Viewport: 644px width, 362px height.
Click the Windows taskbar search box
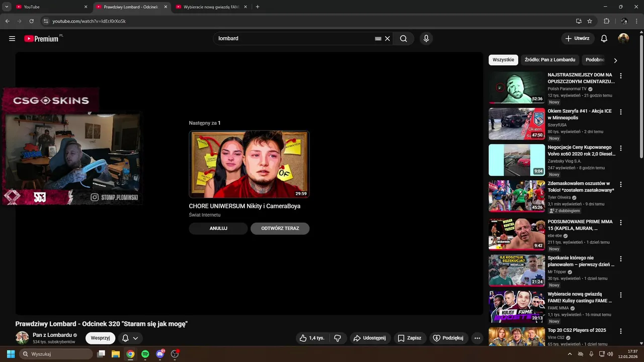(x=56, y=354)
